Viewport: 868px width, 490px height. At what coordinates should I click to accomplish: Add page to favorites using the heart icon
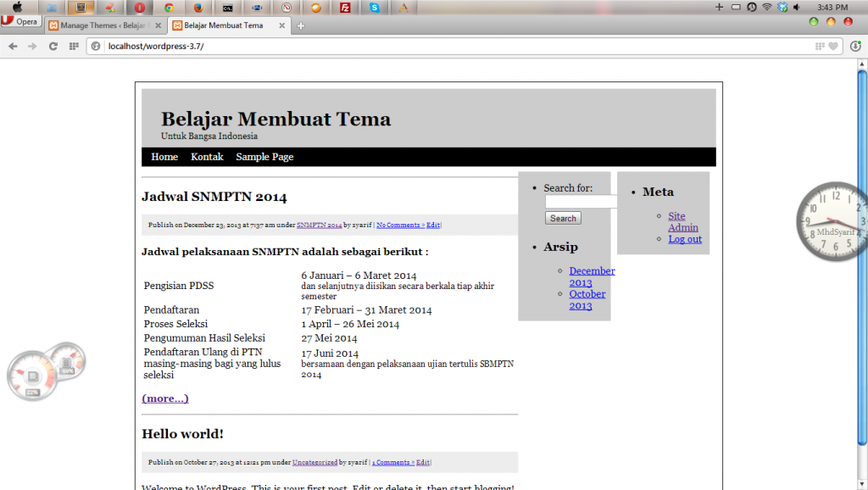click(x=832, y=46)
